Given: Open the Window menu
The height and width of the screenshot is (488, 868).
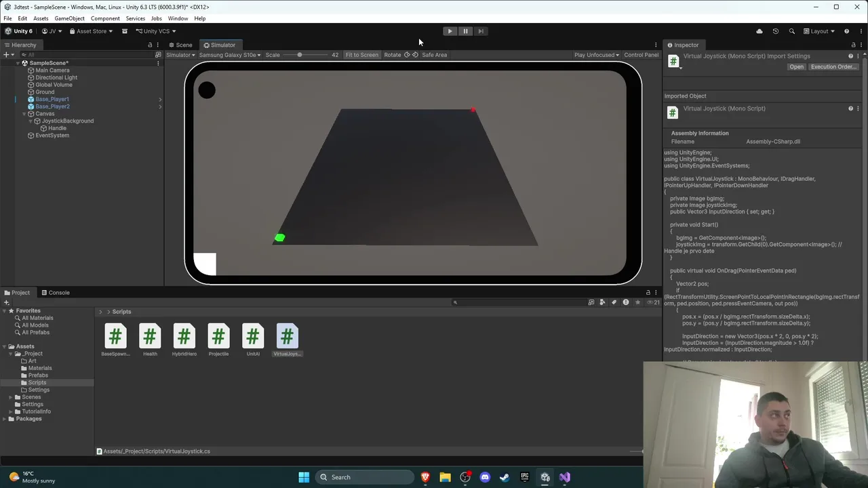Looking at the screenshot, I should [178, 18].
